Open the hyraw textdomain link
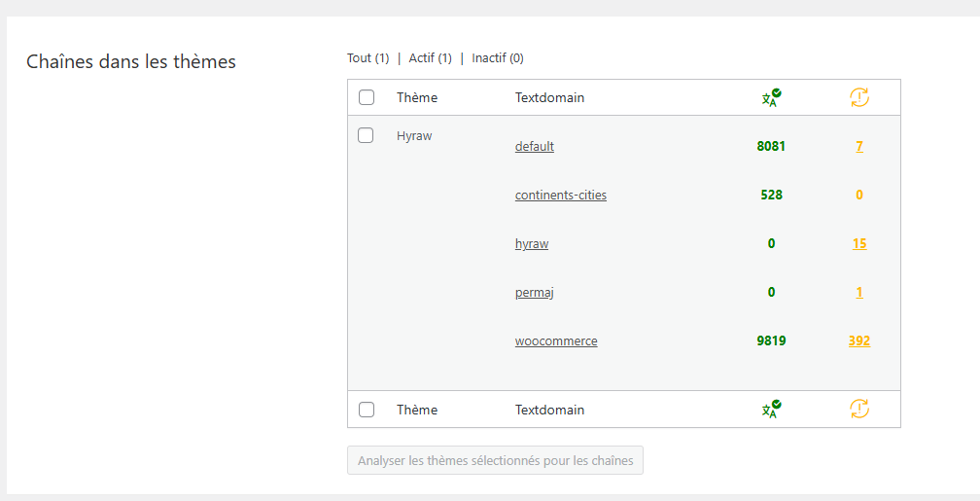 point(532,244)
